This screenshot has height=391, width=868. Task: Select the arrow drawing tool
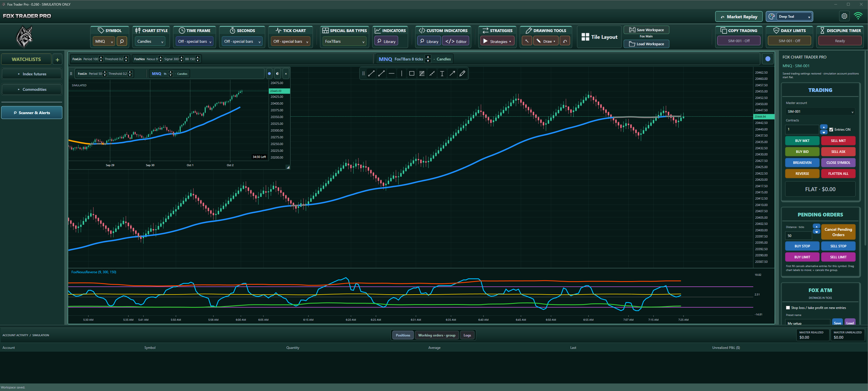click(452, 73)
